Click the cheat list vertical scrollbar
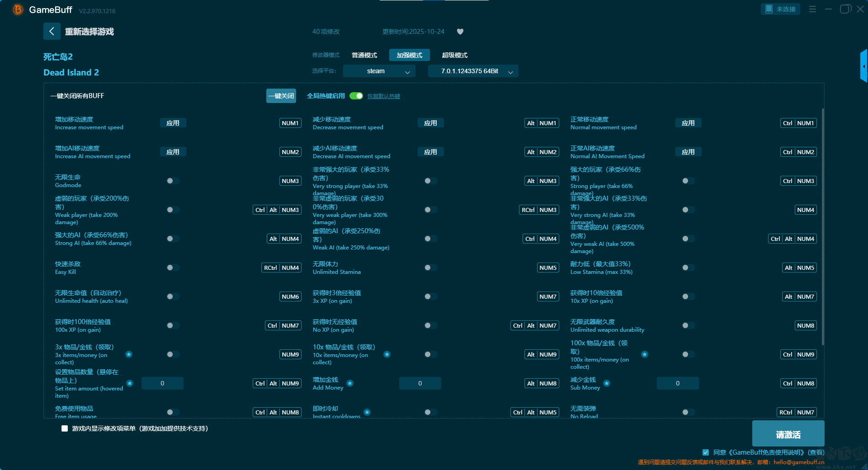This screenshot has width=868, height=470. (822, 226)
